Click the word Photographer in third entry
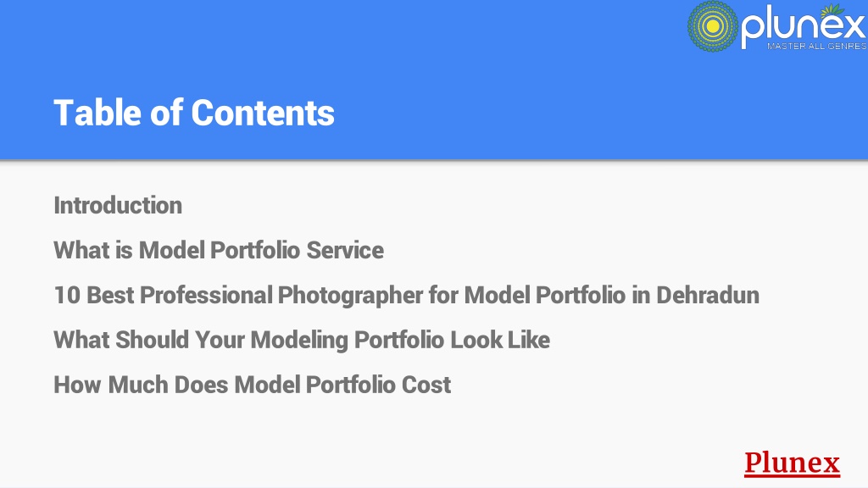This screenshot has height=488, width=868. 350,296
